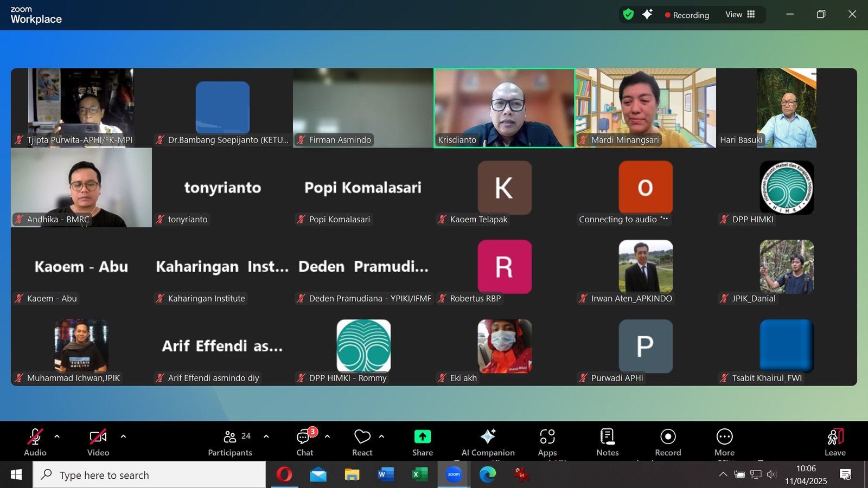This screenshot has height=488, width=868.
Task: Open Microsoft Edge from taskbar
Action: (488, 475)
